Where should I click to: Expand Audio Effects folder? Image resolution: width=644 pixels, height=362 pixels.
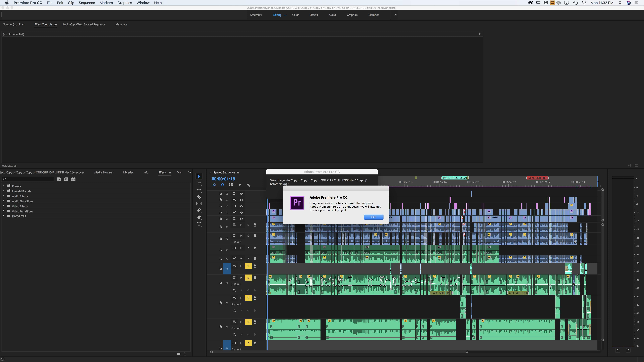coord(3,196)
